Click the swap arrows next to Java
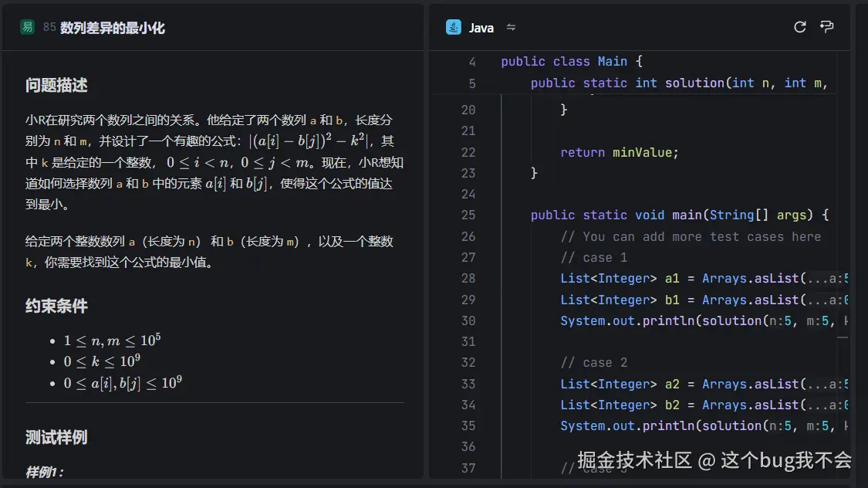 511,27
